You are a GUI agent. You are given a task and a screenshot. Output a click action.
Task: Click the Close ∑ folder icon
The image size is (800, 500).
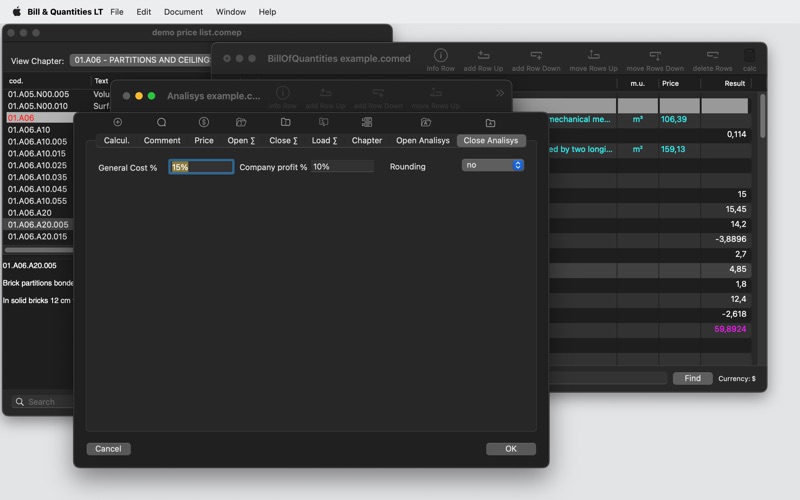(286, 122)
